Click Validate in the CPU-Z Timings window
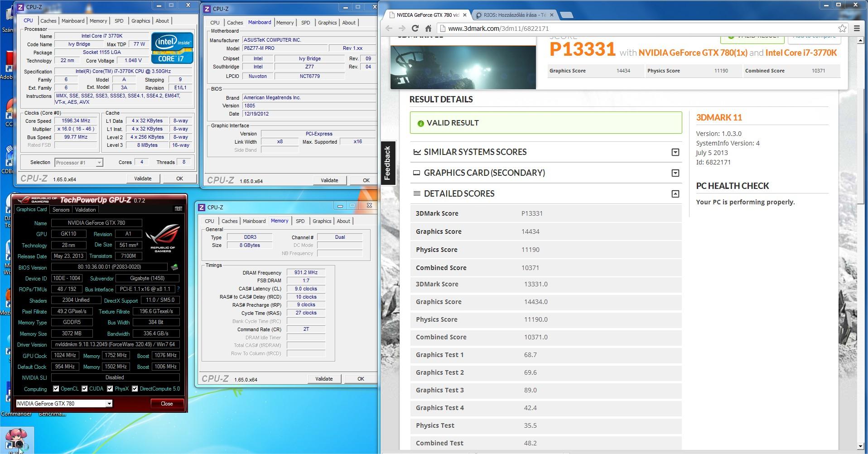868x454 pixels. (324, 379)
